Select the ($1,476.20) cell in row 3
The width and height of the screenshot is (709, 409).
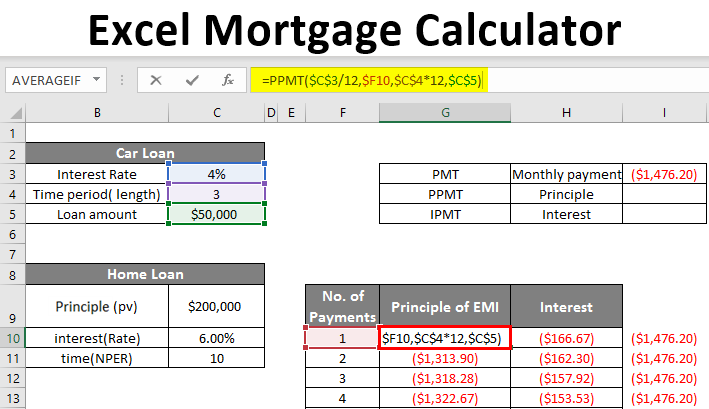664,174
